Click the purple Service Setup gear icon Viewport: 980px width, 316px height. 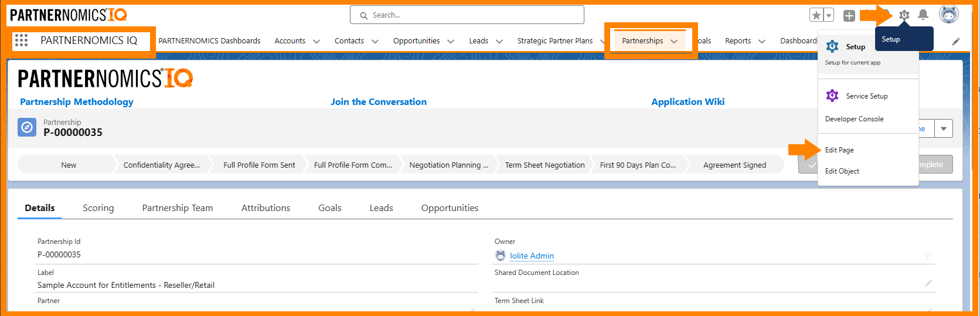point(832,96)
